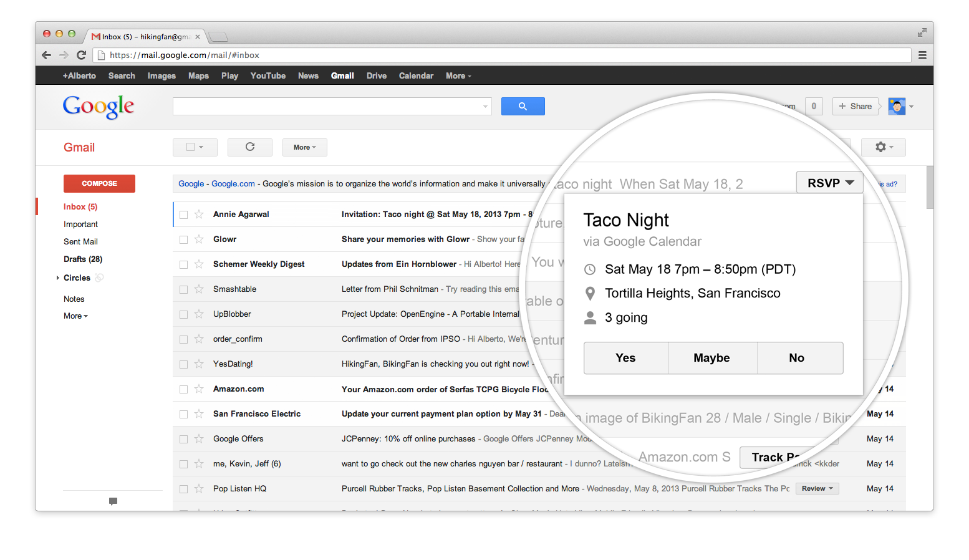The image size is (969, 560).
Task: Open the chat bubble icon in sidebar
Action: coord(113,501)
